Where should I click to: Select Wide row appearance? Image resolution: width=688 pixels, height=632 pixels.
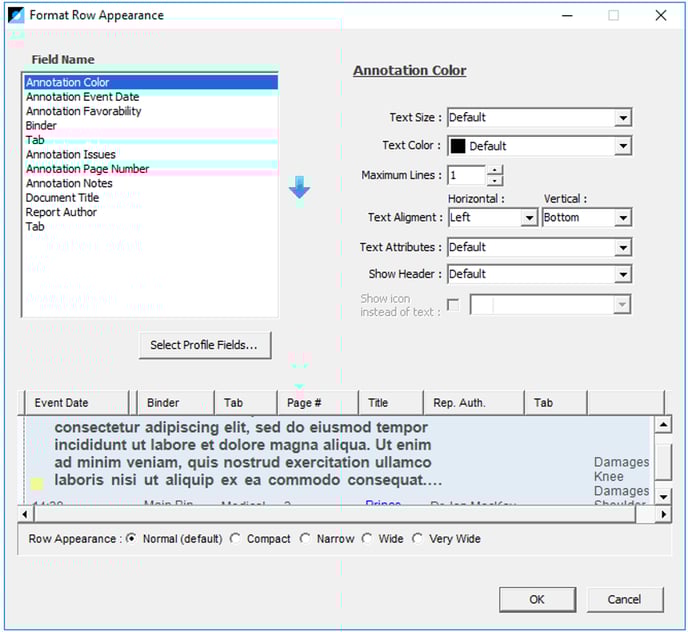point(367,538)
